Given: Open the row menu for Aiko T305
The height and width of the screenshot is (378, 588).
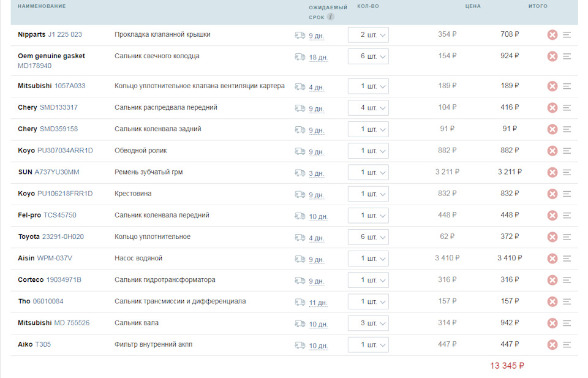Looking at the screenshot, I should point(567,345).
